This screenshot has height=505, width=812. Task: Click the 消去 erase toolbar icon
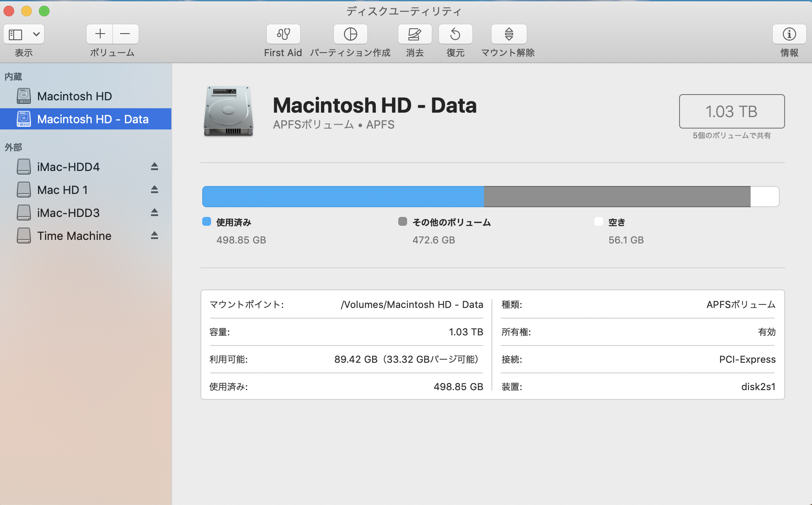(x=415, y=34)
